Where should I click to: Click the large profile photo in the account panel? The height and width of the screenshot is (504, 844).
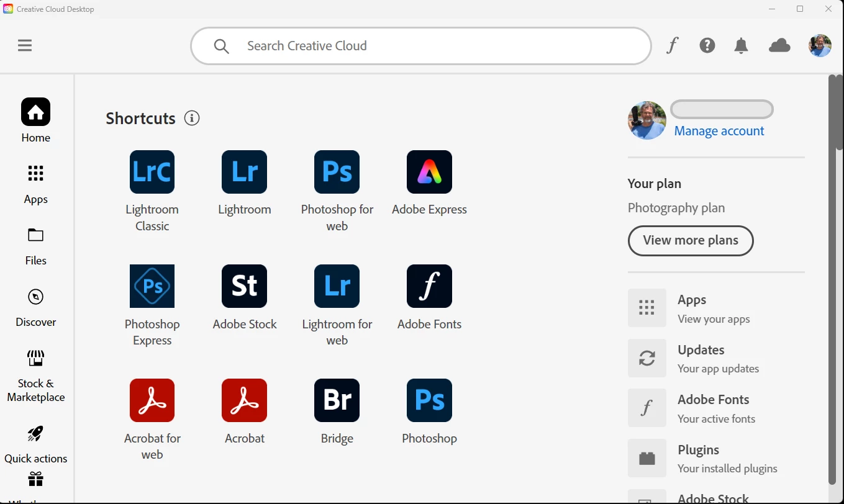[647, 120]
